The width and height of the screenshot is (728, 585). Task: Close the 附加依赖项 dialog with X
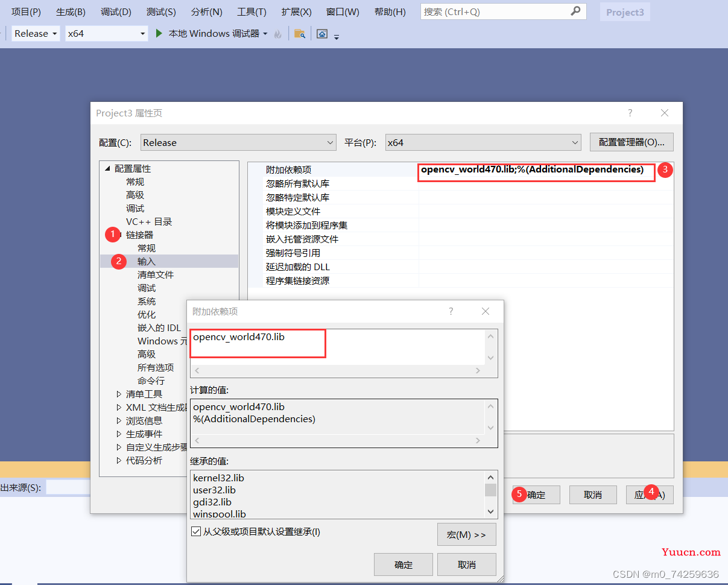[486, 311]
